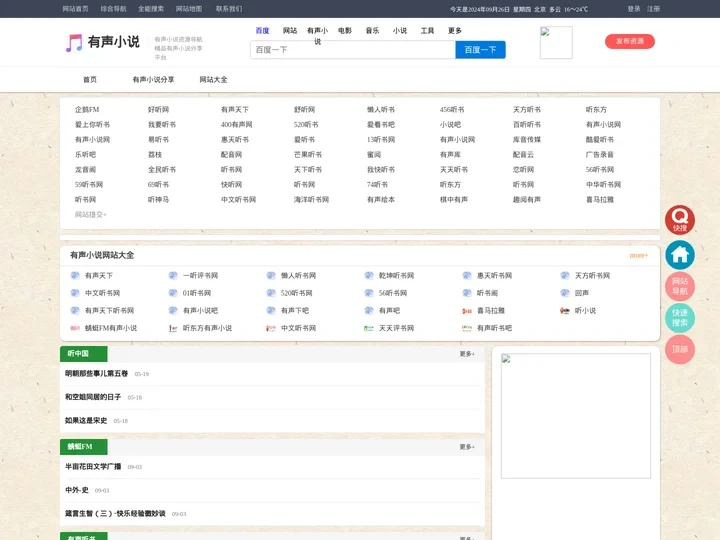
Task: Select the 工具 search tab
Action: (x=428, y=30)
